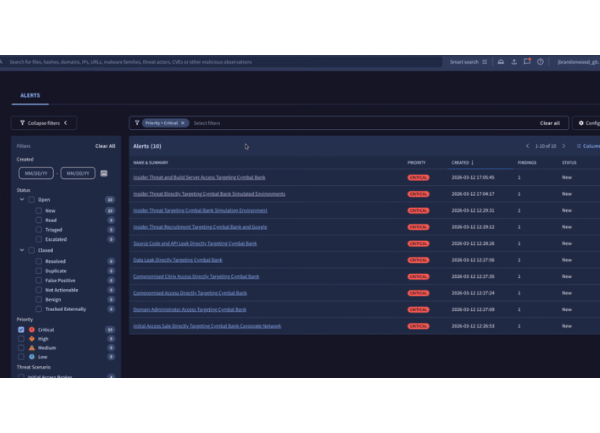Collapse the filters panel
This screenshot has height=433, width=600.
click(44, 123)
